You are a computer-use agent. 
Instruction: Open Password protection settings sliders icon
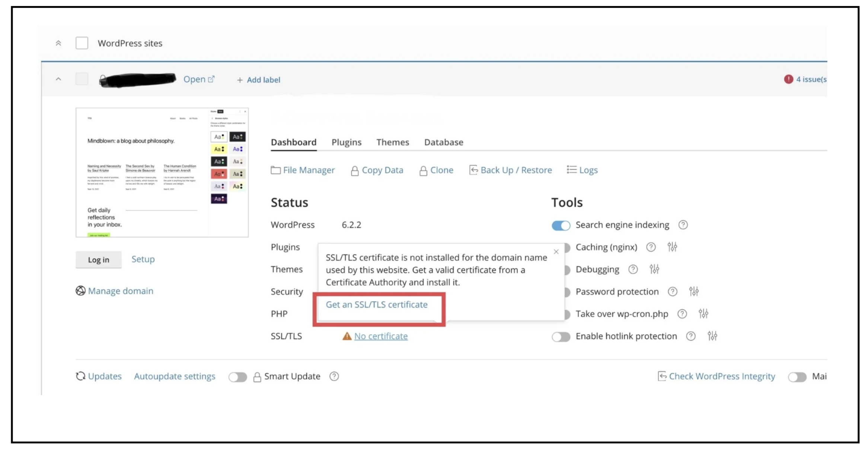693,291
